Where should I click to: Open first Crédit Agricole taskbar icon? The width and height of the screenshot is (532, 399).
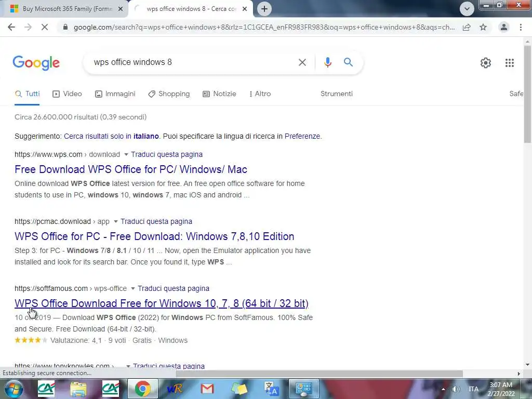point(46,389)
